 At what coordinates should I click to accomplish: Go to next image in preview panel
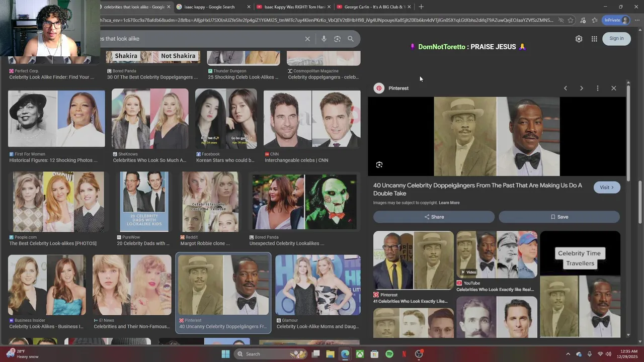[582, 88]
